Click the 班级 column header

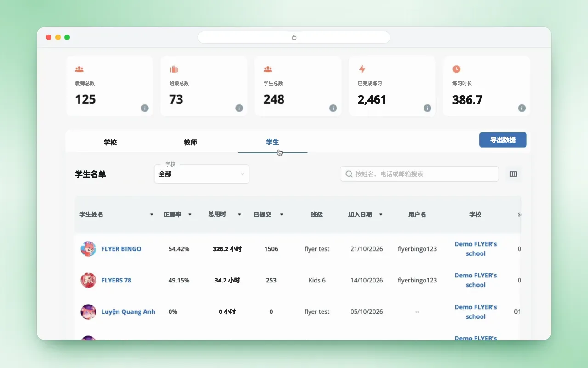[x=317, y=214]
